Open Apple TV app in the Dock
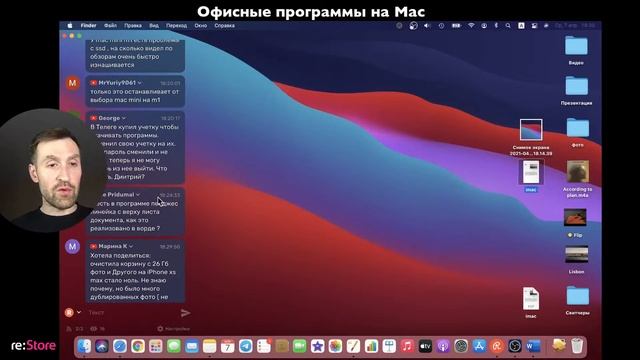This screenshot has height=360, width=640. point(425,347)
